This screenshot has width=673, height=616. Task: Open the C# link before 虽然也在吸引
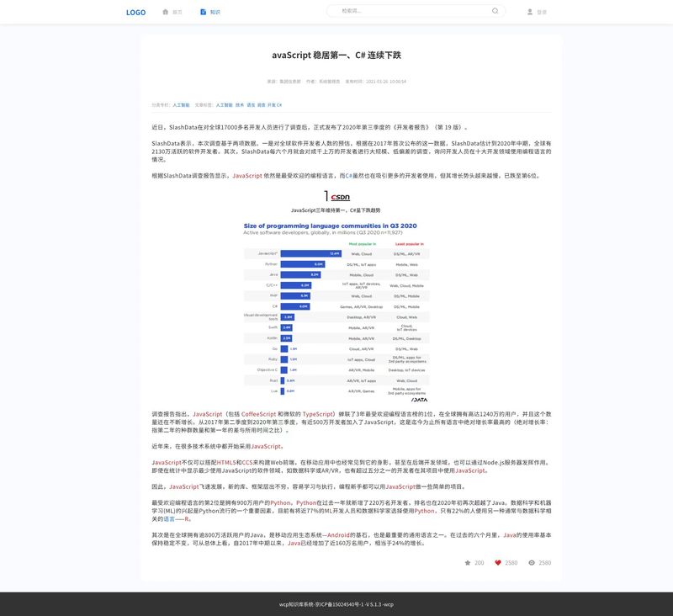[x=349, y=176]
